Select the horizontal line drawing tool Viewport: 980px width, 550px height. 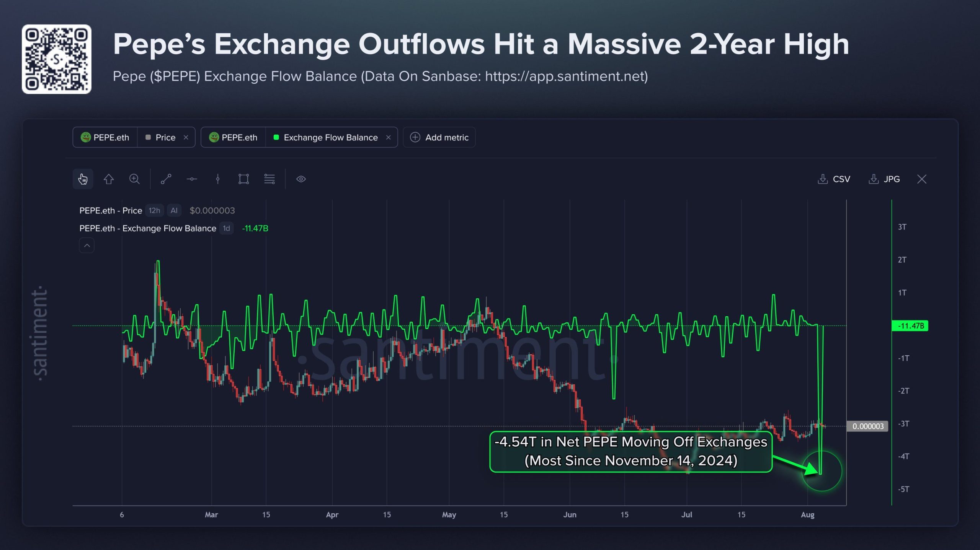[x=192, y=179]
